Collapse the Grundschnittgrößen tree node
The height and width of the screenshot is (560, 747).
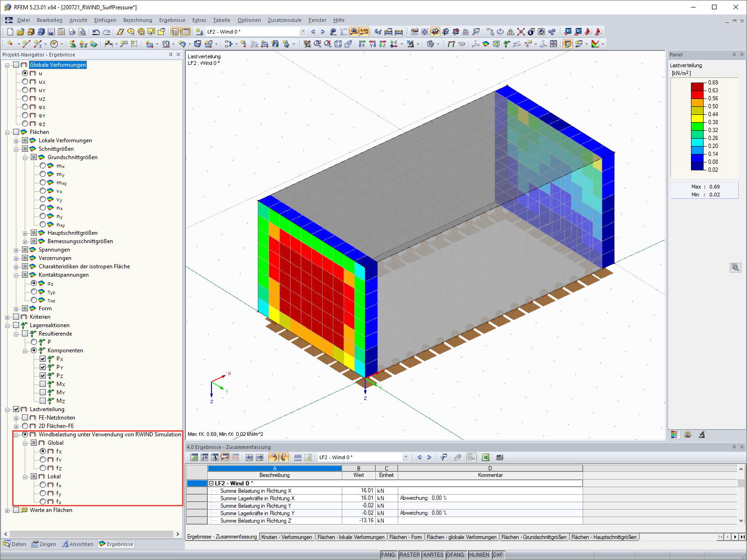click(25, 157)
